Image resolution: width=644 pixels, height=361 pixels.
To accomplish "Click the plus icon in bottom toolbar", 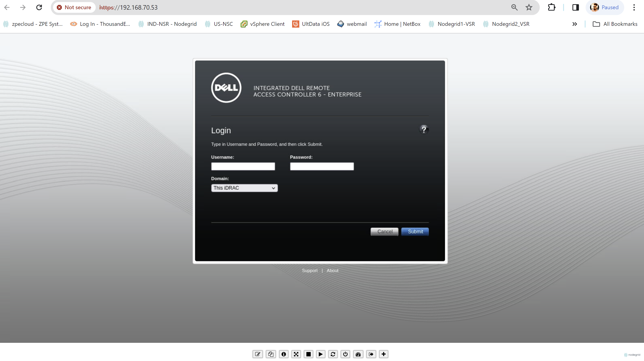I will point(384,354).
